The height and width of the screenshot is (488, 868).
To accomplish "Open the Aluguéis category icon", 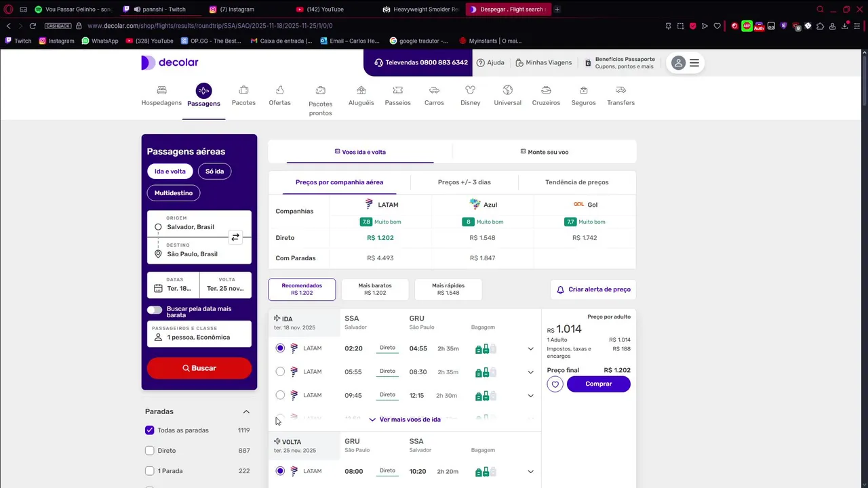I will (361, 90).
